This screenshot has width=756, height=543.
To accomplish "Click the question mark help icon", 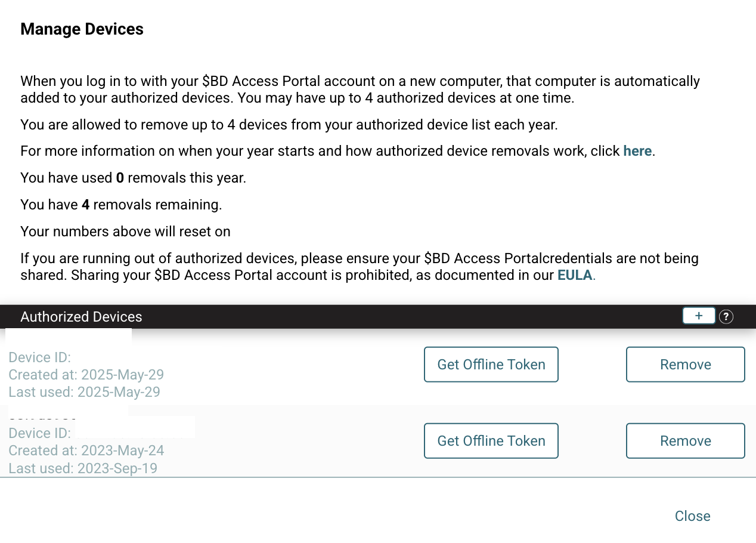I will pos(726,317).
